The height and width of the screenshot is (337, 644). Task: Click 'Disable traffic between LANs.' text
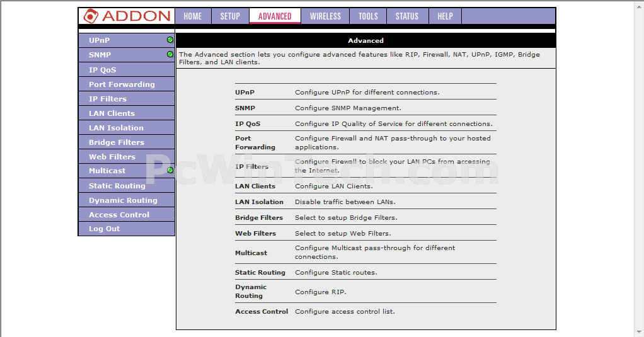tap(345, 202)
